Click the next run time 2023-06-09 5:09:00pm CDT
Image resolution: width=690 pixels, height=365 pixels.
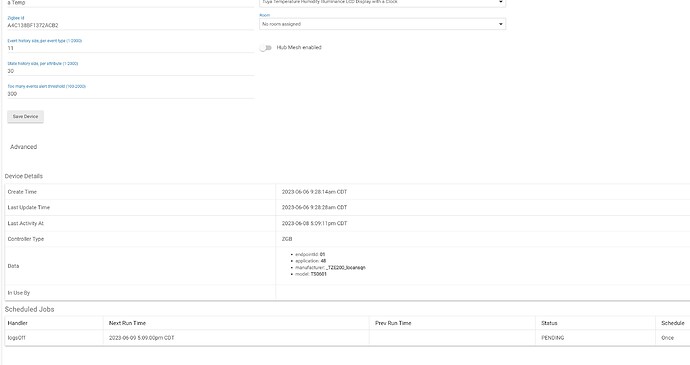click(141, 338)
